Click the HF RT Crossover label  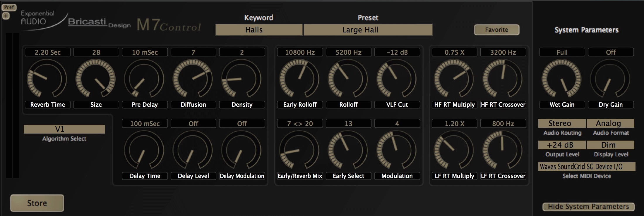pyautogui.click(x=503, y=105)
